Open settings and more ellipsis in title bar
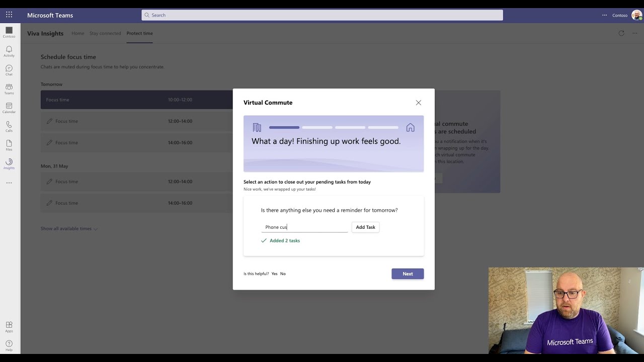The height and width of the screenshot is (362, 644). tap(604, 15)
